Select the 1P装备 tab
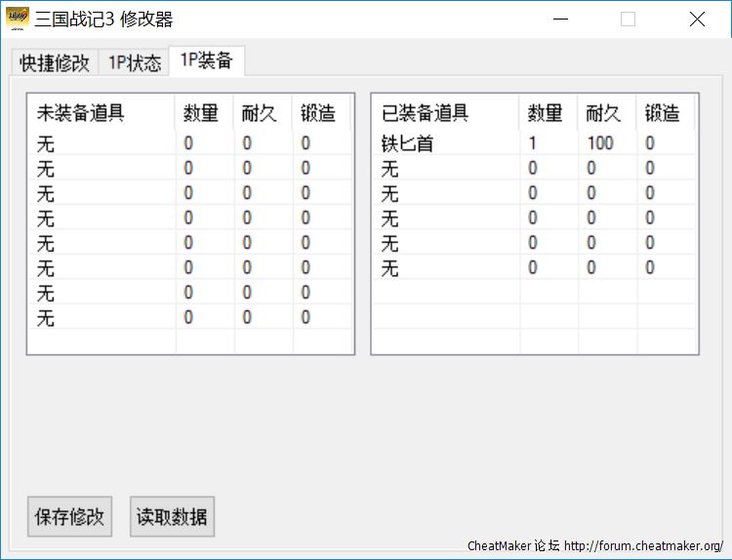Image resolution: width=732 pixels, height=560 pixels. (206, 60)
